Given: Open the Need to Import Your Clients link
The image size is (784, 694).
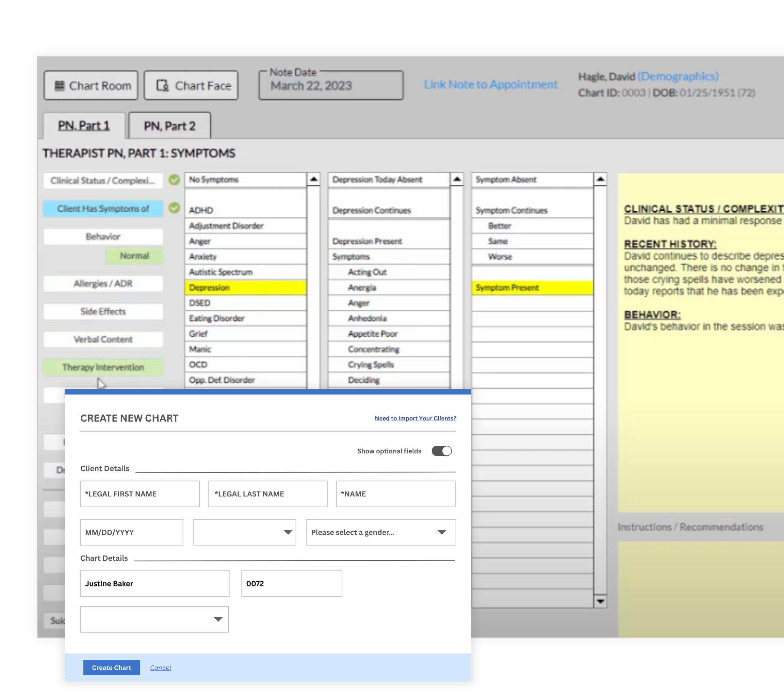Looking at the screenshot, I should [415, 418].
